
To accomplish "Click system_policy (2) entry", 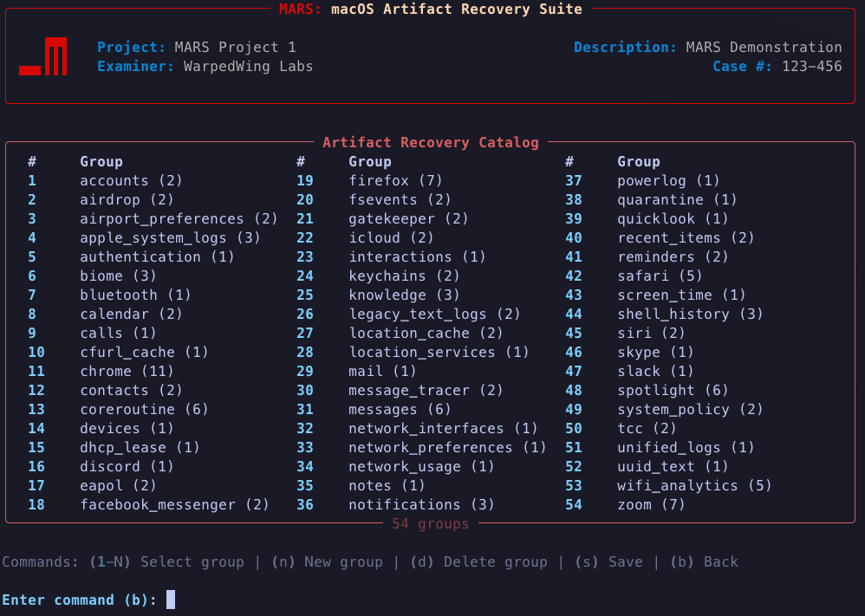I will click(690, 409).
